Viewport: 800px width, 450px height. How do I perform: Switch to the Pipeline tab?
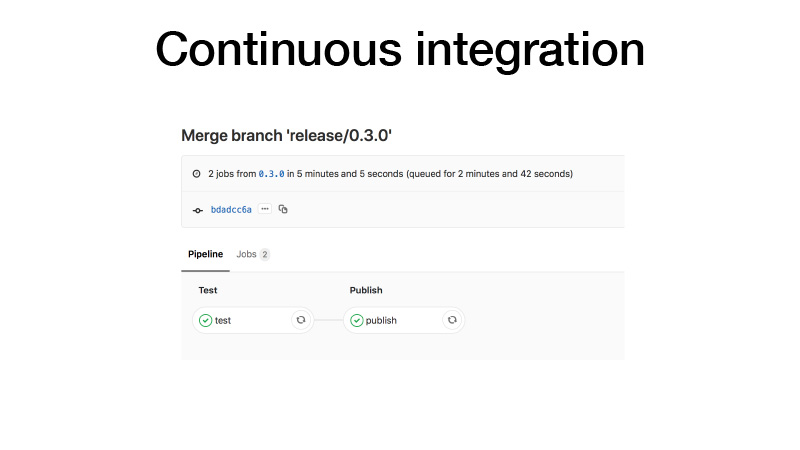[x=205, y=255]
